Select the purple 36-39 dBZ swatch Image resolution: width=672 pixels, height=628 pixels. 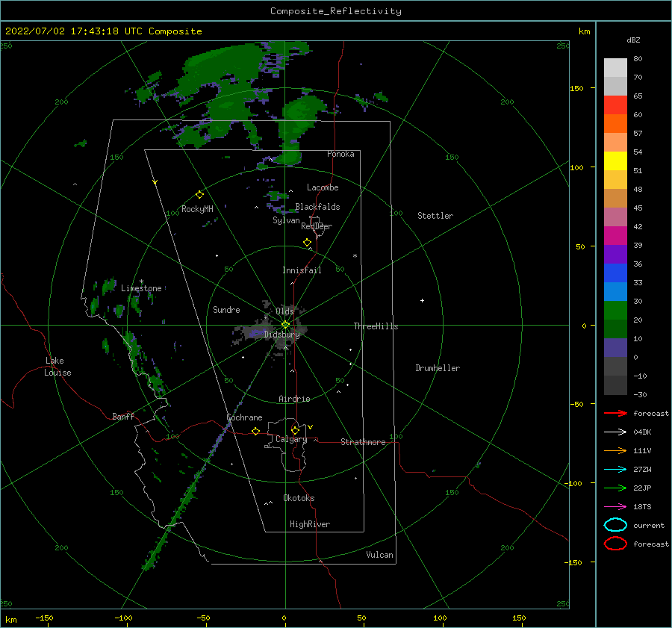615,255
